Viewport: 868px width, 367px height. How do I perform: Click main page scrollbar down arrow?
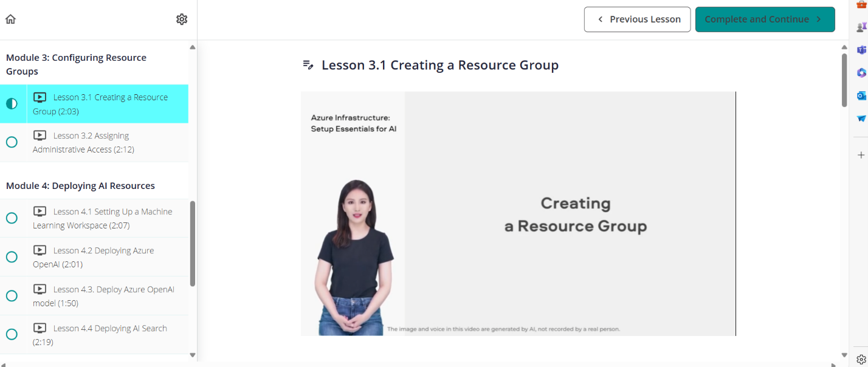[x=844, y=355]
